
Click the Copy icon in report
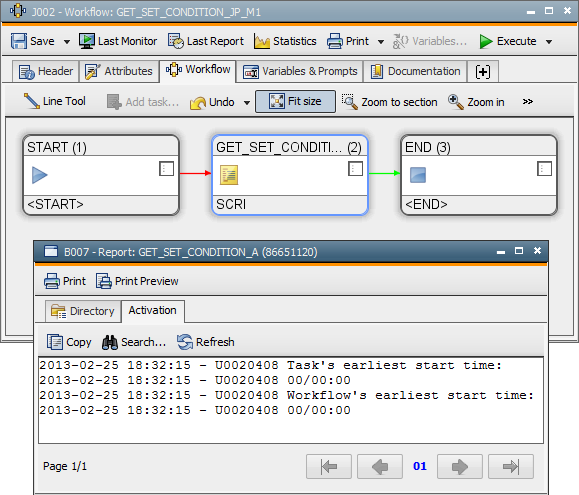pos(55,342)
